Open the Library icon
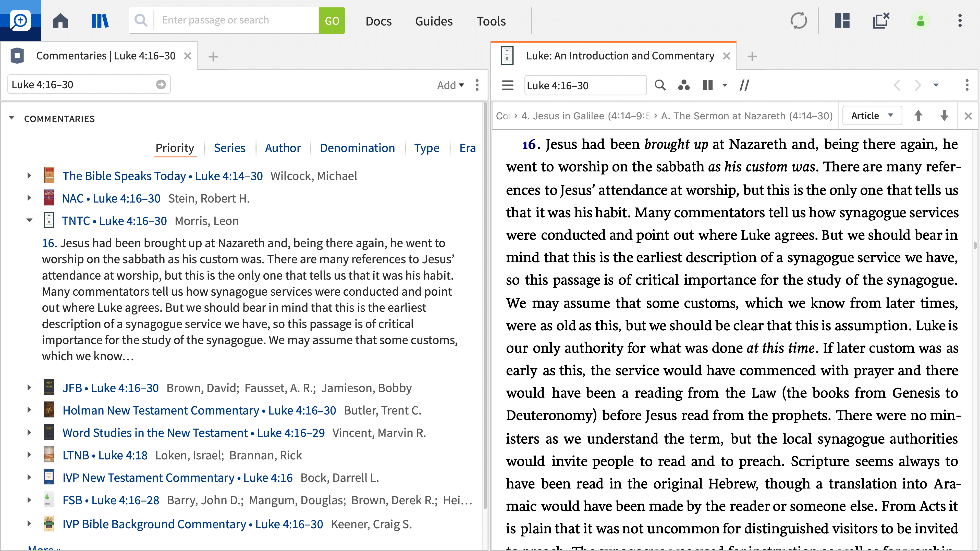Image resolution: width=980 pixels, height=551 pixels. coord(100,20)
